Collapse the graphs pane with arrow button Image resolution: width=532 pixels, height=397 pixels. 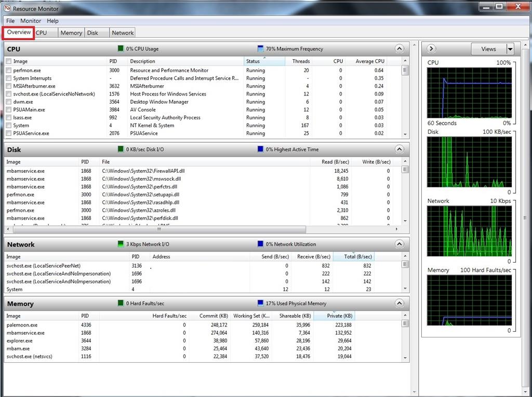tap(431, 48)
